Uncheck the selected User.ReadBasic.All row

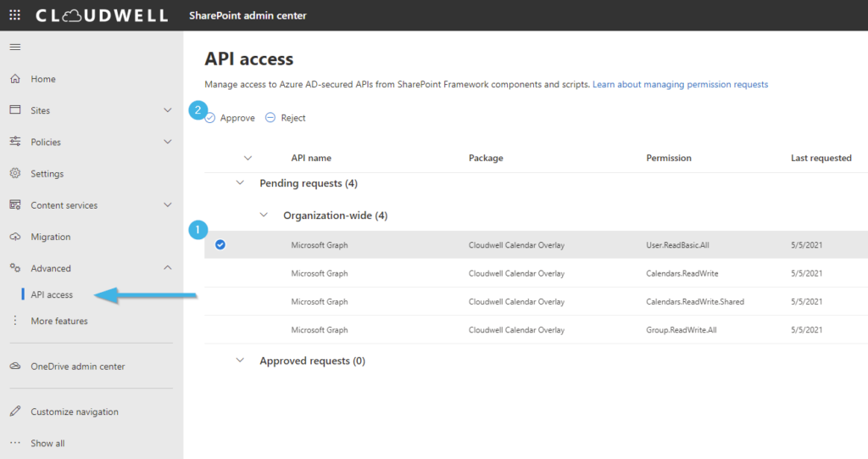coord(220,244)
